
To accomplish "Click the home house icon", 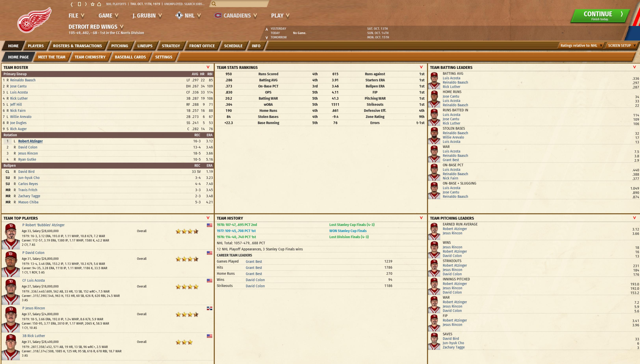I will [x=99, y=4].
